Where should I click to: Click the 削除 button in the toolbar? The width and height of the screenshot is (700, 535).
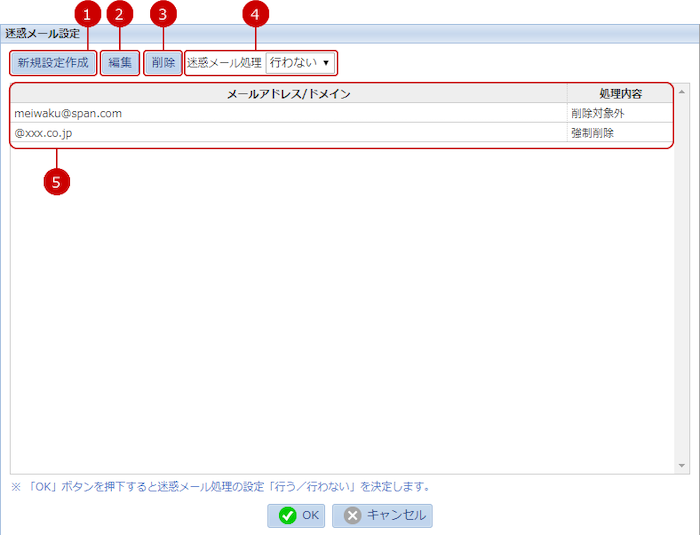(163, 63)
